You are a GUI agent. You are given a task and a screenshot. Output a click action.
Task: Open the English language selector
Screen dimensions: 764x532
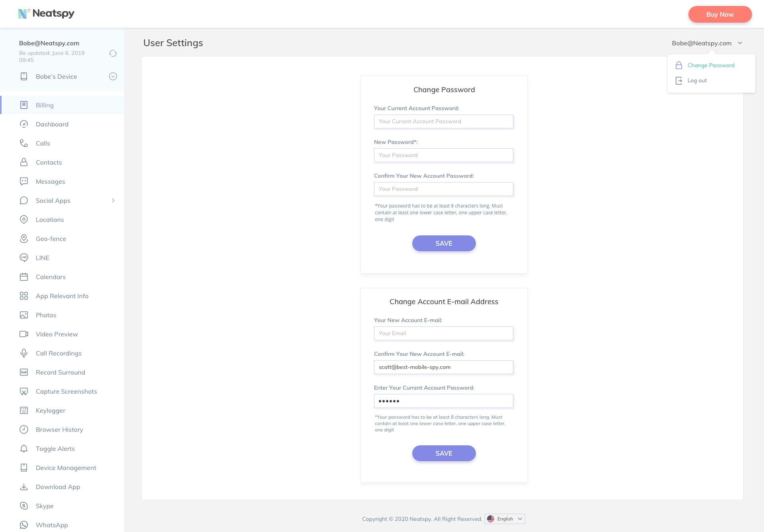[505, 519]
